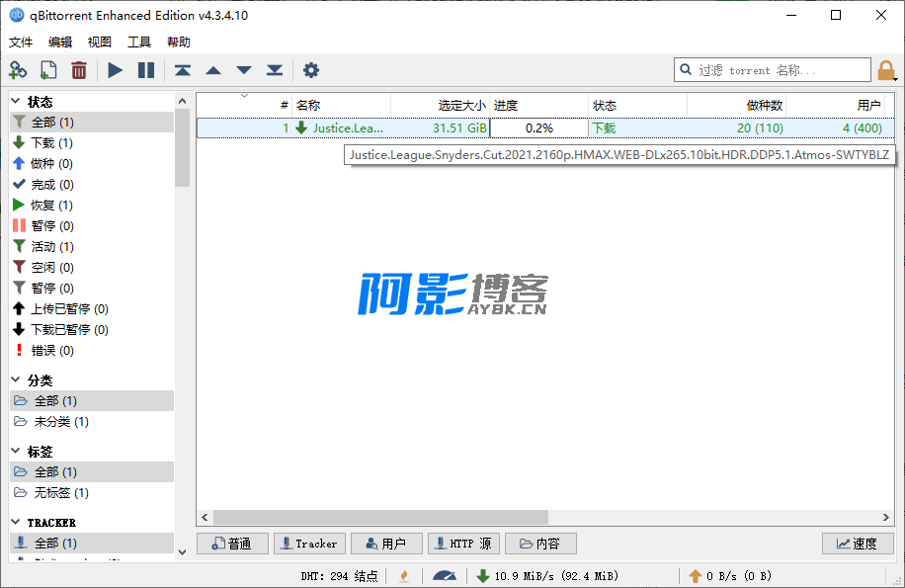This screenshot has width=905, height=588.
Task: Sort by the 做种数 column header
Action: pos(736,105)
